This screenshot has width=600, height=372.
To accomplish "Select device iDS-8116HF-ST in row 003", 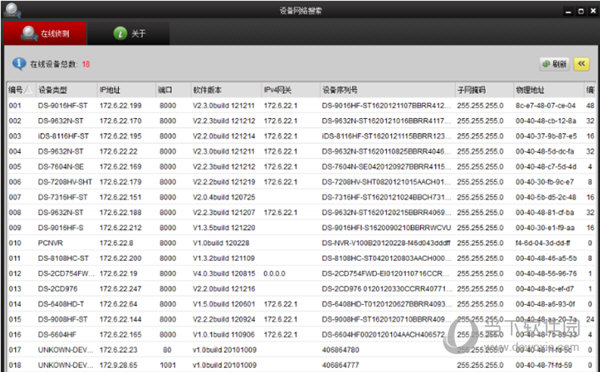I will point(63,136).
